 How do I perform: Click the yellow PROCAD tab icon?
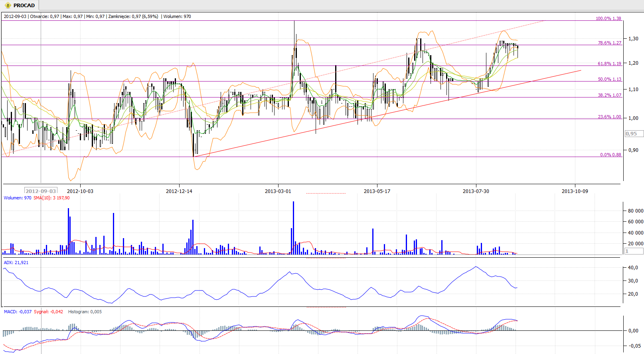tap(8, 6)
